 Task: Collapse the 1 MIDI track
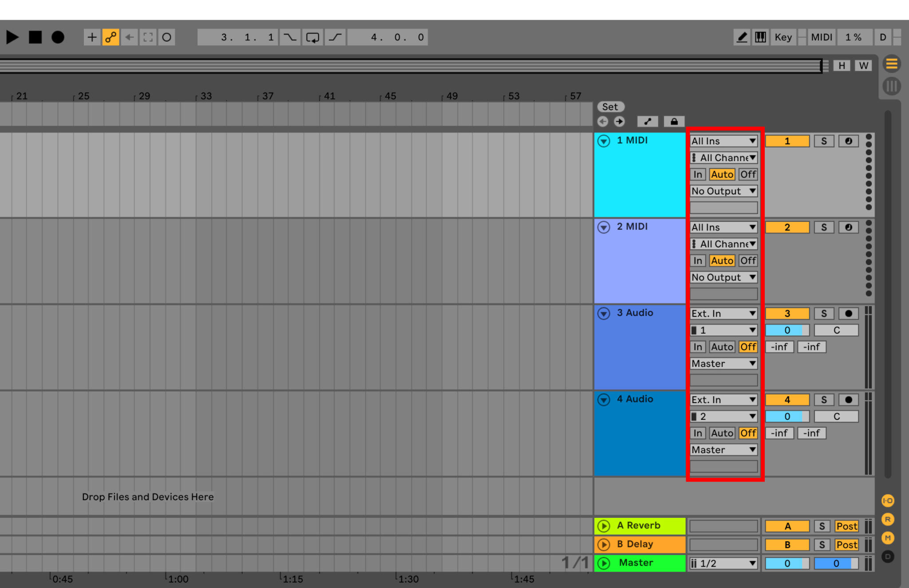pos(604,141)
